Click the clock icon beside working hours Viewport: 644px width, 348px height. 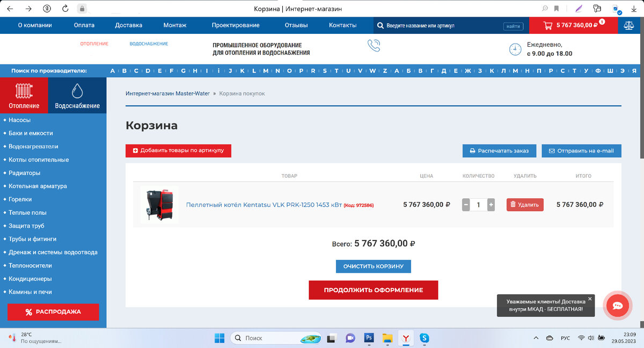(x=515, y=49)
